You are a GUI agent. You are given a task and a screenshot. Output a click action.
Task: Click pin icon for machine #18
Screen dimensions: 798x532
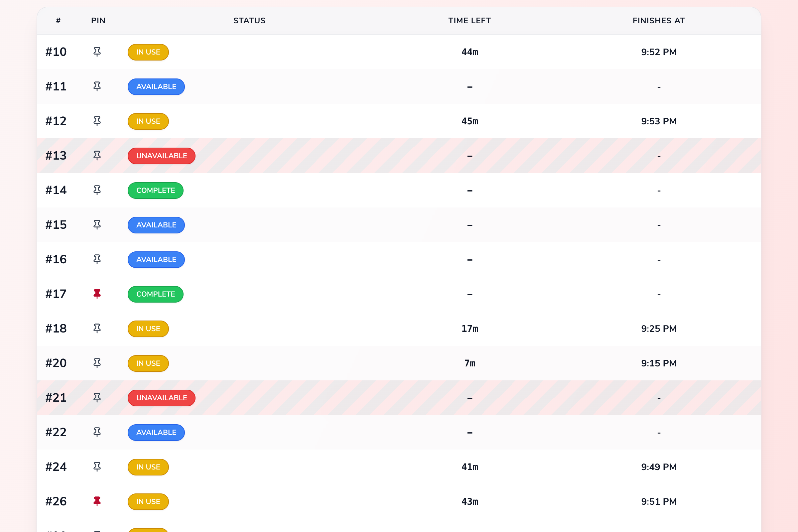coord(97,329)
